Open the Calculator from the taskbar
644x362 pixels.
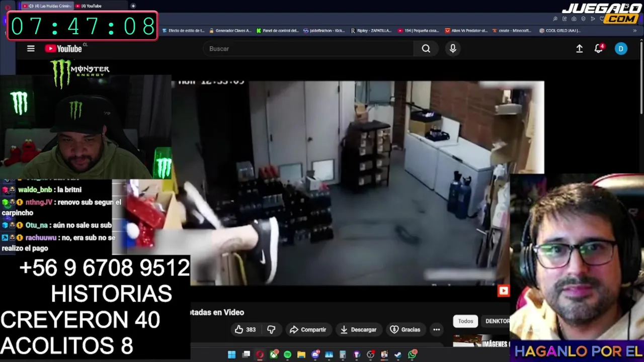343,354
